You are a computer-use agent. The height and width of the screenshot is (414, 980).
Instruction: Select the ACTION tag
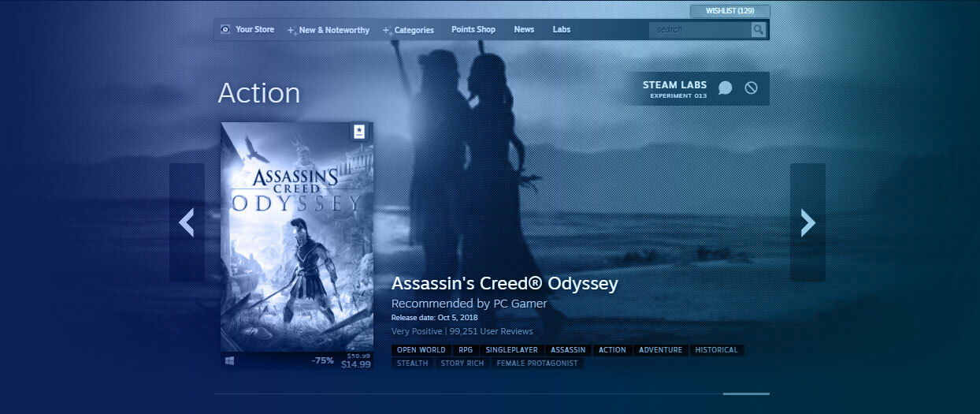pyautogui.click(x=612, y=350)
